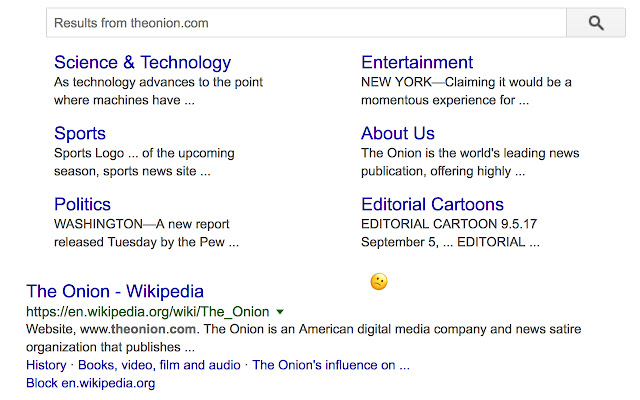Open The Onion - Wikipedia result
Image resolution: width=640 pixels, height=400 pixels.
(115, 291)
